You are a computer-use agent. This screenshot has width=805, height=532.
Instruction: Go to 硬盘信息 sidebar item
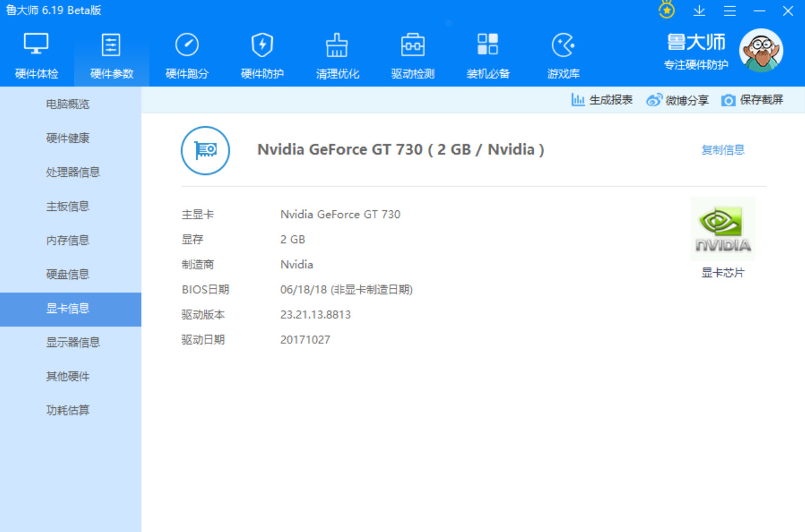(x=68, y=274)
